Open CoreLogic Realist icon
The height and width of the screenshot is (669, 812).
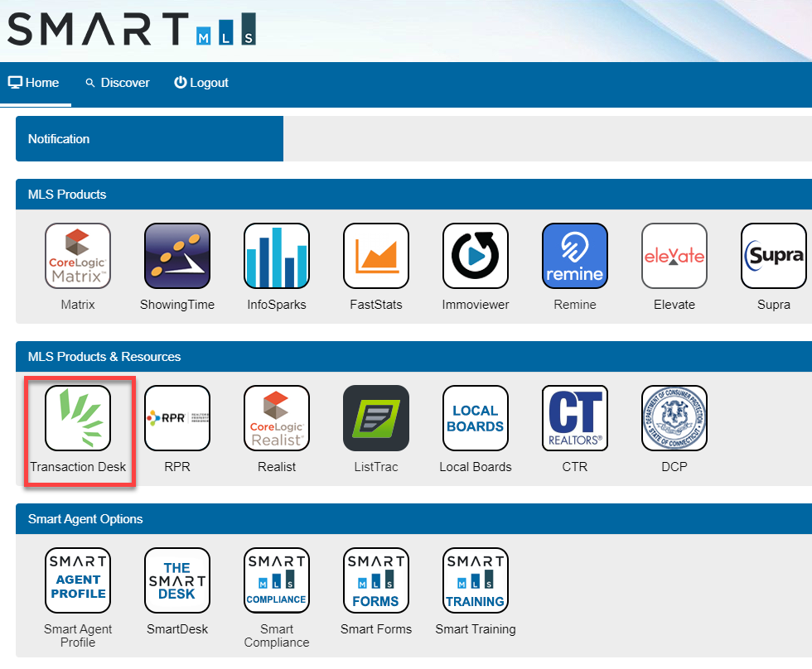277,418
